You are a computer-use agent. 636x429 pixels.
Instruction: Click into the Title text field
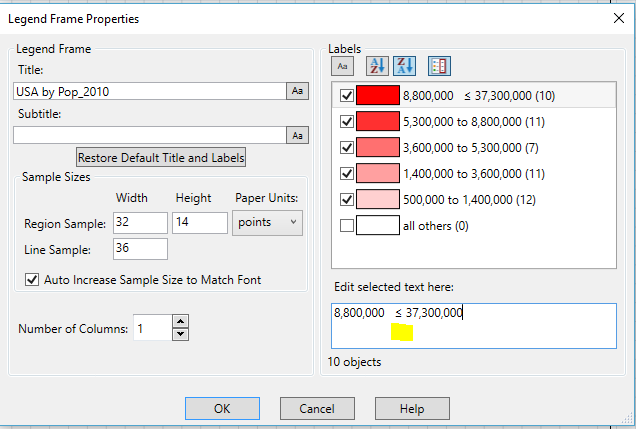click(150, 91)
